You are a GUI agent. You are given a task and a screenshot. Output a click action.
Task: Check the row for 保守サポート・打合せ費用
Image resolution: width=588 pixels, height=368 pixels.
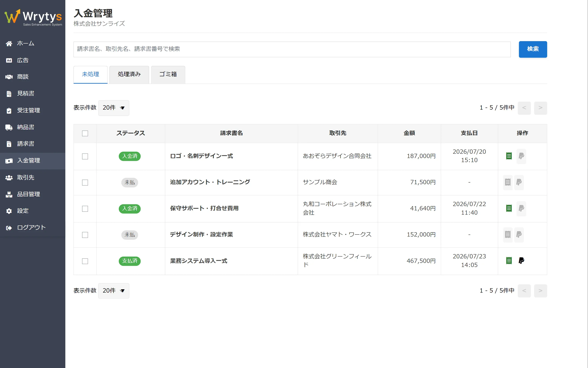(85, 209)
